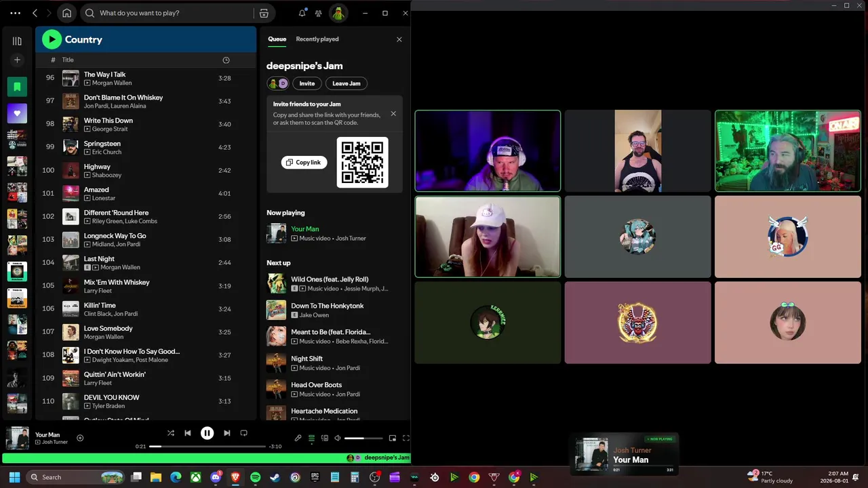Viewport: 868px width, 488px height.
Task: Open the Spotify Home page
Action: click(x=66, y=13)
